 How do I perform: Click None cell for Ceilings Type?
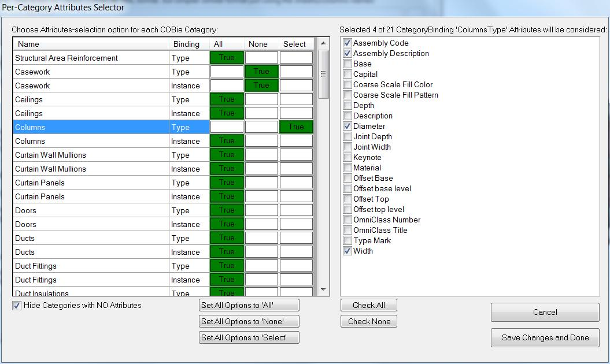261,99
